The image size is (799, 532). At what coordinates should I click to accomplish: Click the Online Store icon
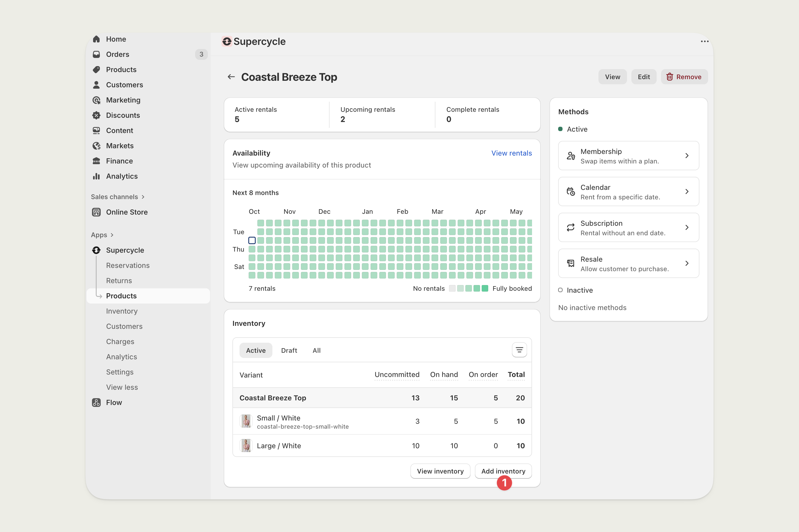[x=97, y=212]
